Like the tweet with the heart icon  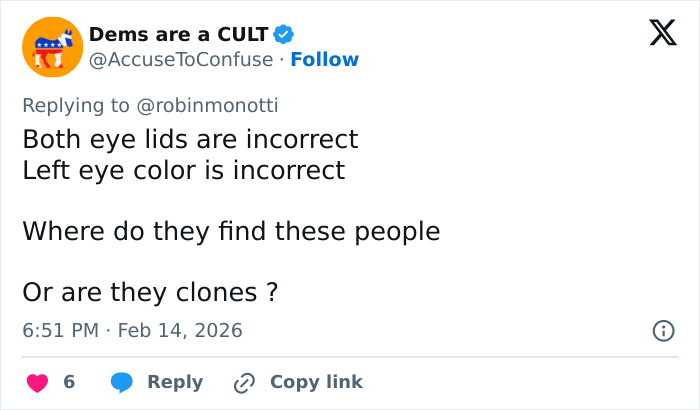pyautogui.click(x=36, y=382)
